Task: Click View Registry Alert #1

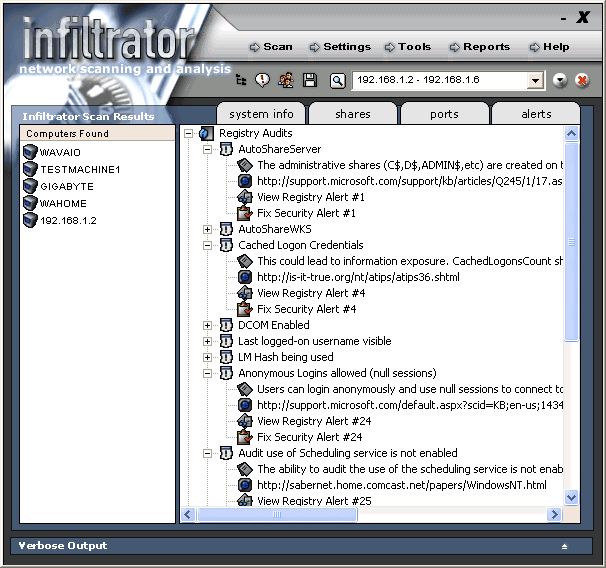Action: point(311,197)
